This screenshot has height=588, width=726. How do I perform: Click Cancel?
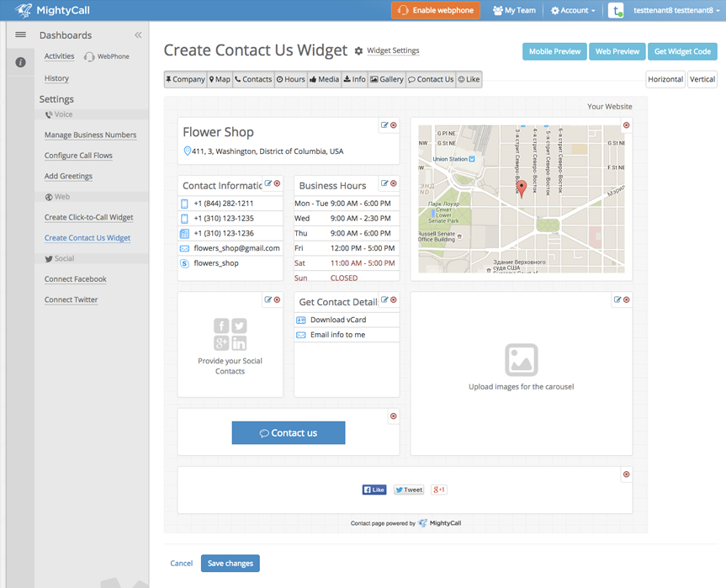(182, 564)
